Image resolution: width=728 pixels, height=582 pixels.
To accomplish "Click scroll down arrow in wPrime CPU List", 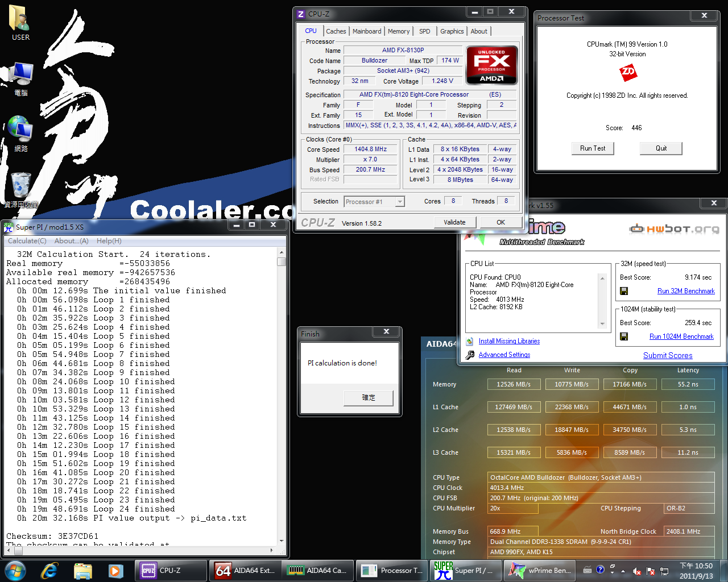I will pyautogui.click(x=602, y=324).
